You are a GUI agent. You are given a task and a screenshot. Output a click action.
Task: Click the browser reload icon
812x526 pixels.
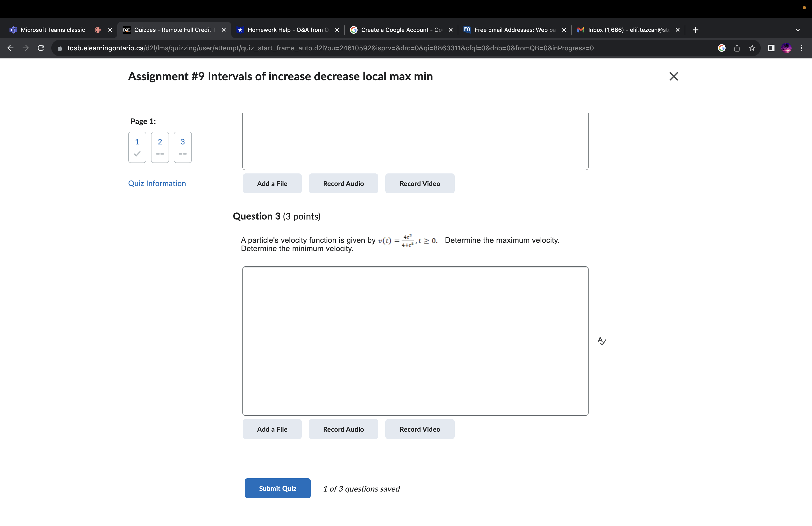(x=41, y=48)
